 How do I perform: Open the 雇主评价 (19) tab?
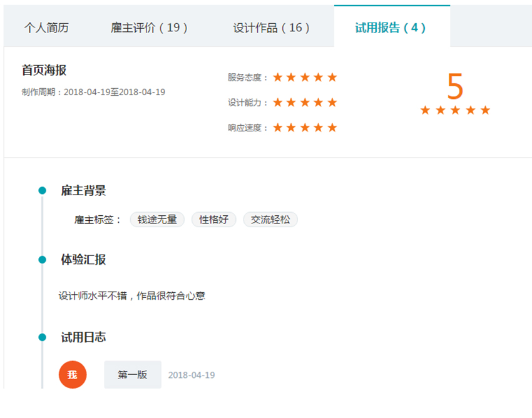[x=149, y=28]
